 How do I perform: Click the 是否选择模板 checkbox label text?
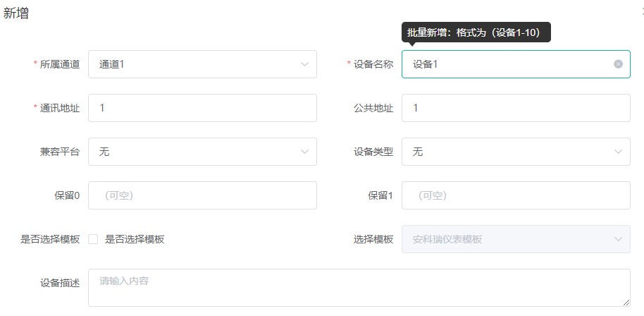click(x=135, y=239)
